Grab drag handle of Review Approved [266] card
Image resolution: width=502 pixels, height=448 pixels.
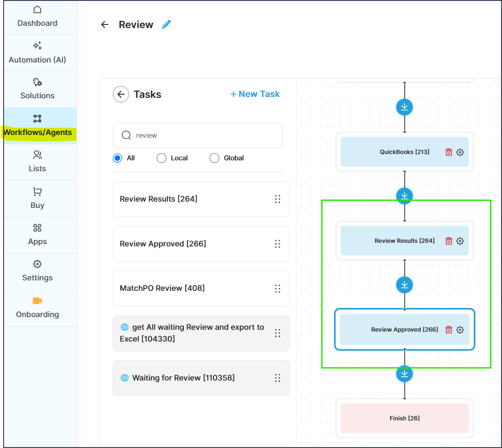pos(277,244)
